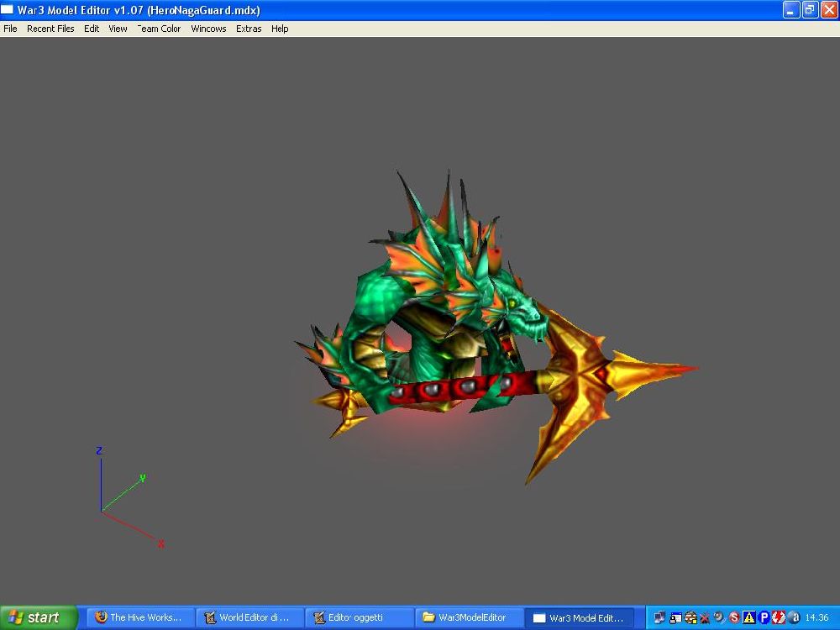Click the blue P tray icon
Screen dimensions: 840x630
click(x=764, y=617)
